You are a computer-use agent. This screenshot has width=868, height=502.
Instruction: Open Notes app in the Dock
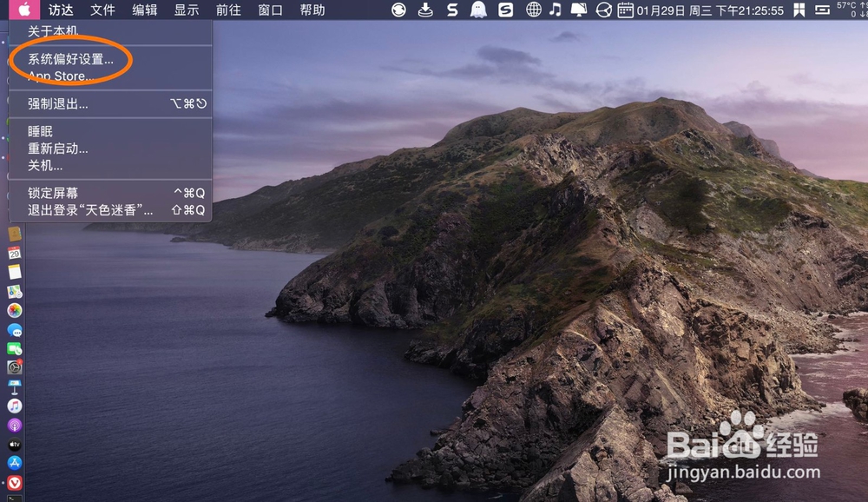point(15,272)
